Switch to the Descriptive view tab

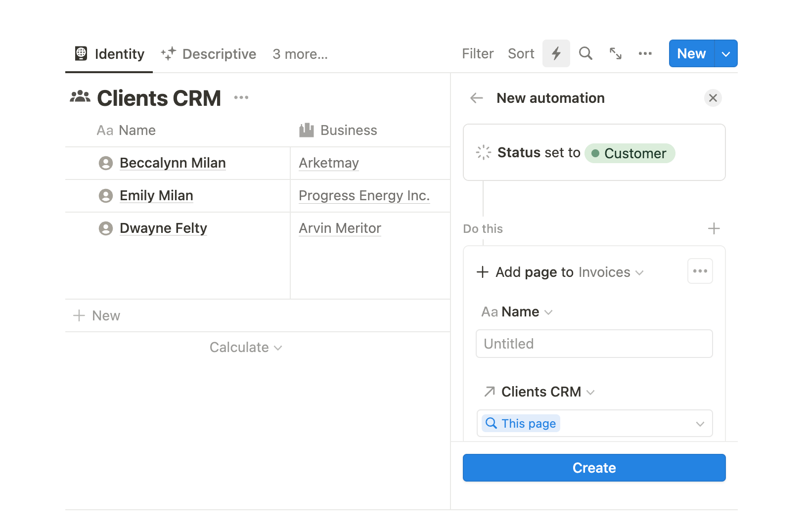tap(209, 54)
